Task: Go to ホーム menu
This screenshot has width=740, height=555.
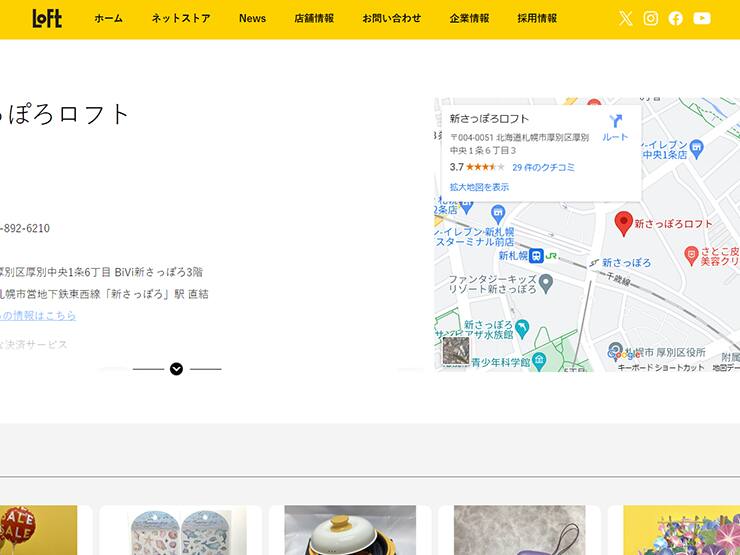Action: coord(109,18)
